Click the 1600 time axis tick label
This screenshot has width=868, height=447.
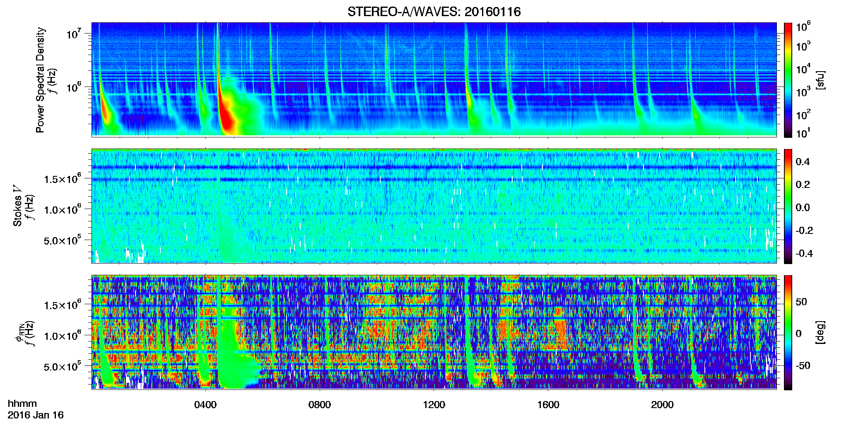point(548,404)
